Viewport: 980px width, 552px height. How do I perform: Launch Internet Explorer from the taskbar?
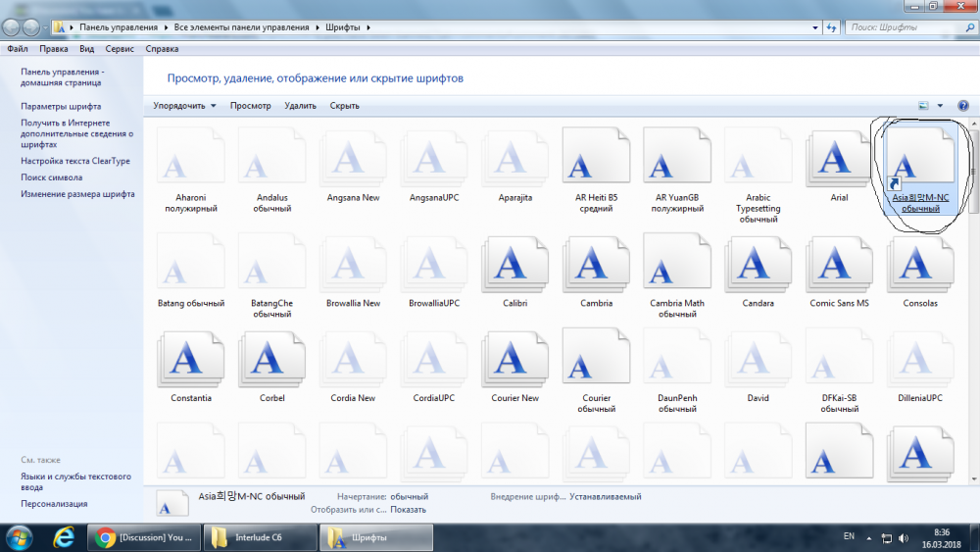click(x=65, y=537)
